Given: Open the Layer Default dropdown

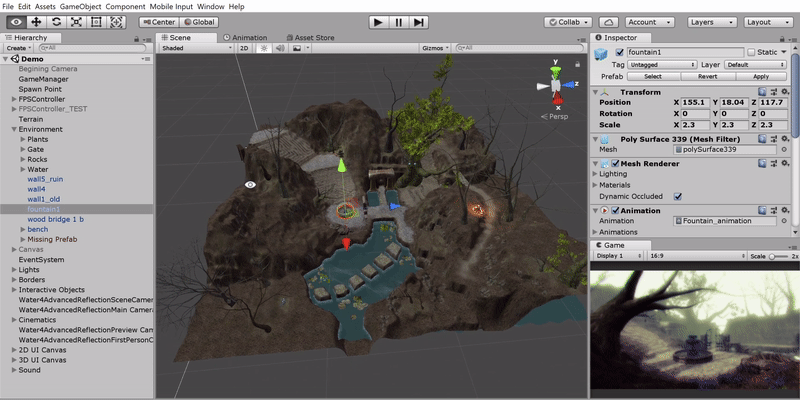Looking at the screenshot, I should click(x=755, y=65).
